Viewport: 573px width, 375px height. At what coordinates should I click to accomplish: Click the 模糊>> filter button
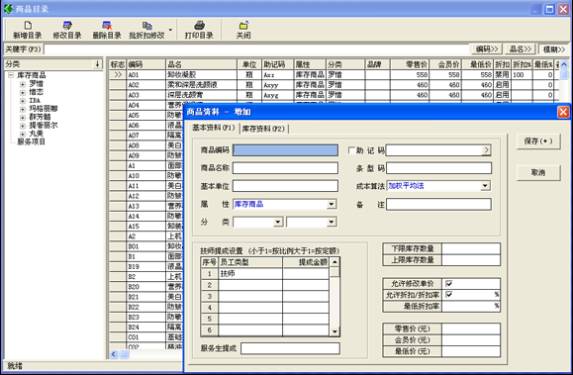coord(554,49)
